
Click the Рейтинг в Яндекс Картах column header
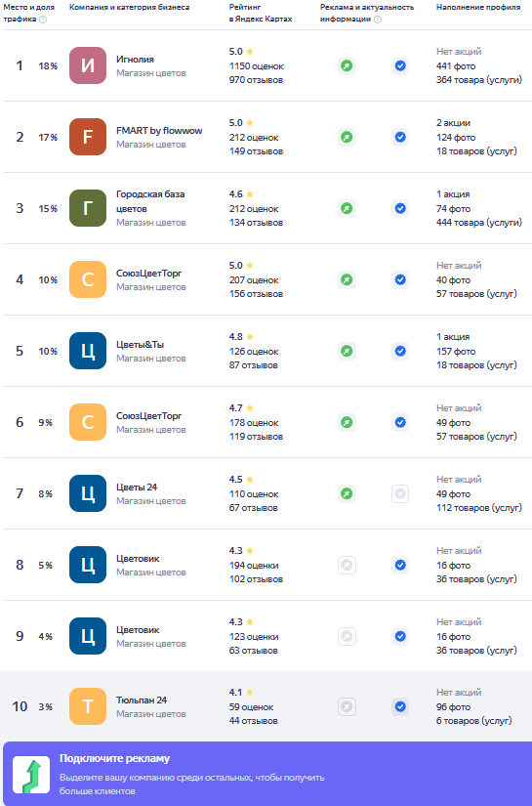261,13
